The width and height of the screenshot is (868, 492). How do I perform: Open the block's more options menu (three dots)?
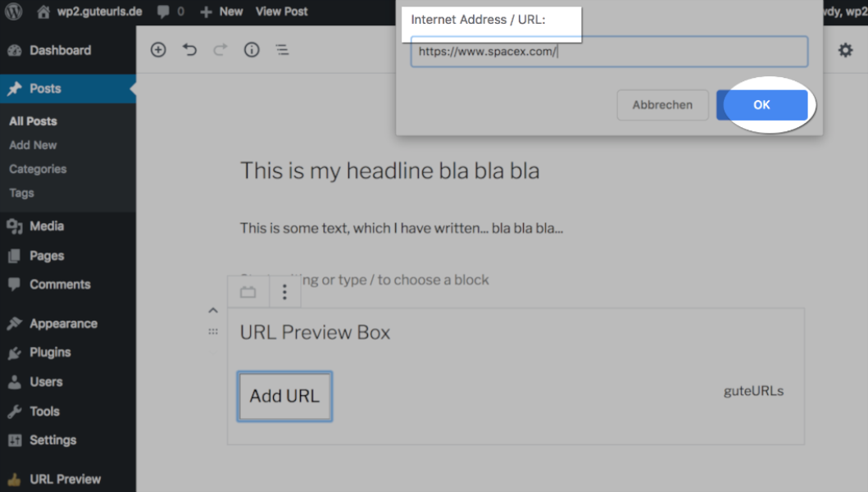284,292
